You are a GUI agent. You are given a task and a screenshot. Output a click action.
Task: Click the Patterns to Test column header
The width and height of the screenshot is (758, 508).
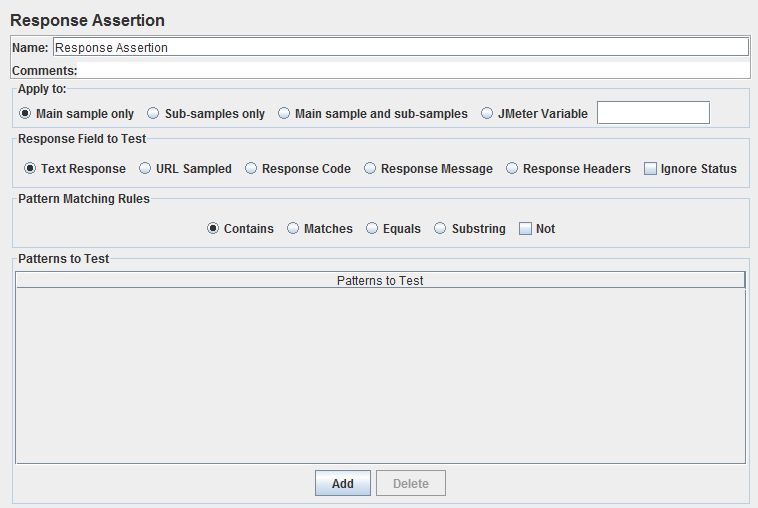(380, 281)
